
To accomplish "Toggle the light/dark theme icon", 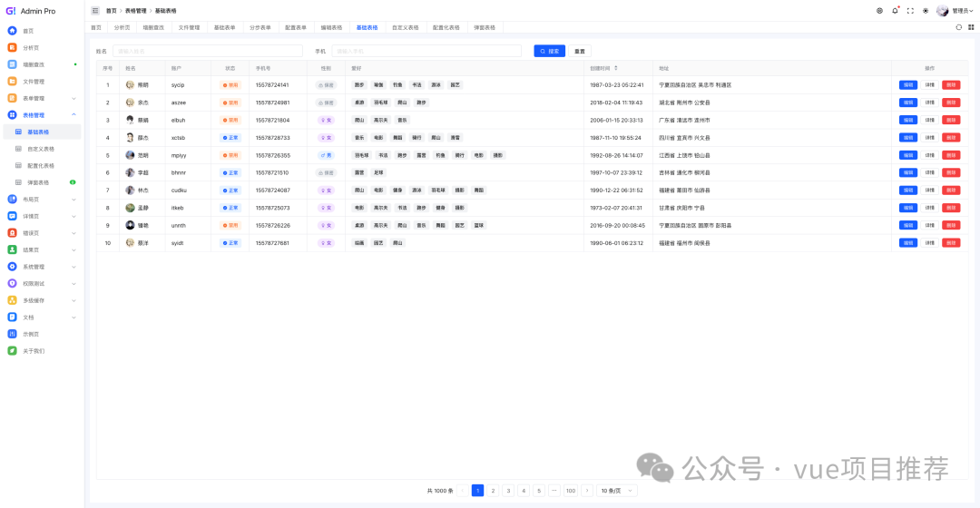I will [x=926, y=11].
